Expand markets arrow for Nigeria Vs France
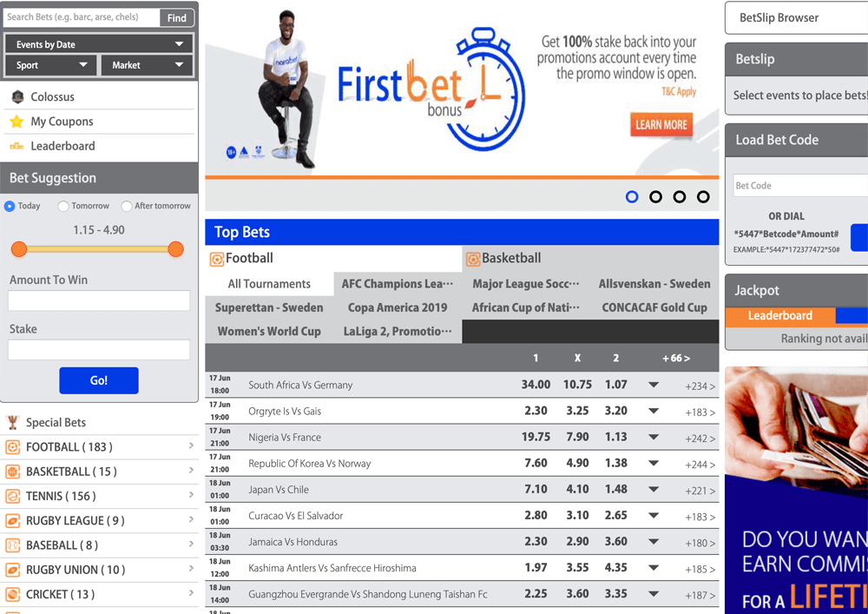The image size is (868, 614). click(654, 437)
